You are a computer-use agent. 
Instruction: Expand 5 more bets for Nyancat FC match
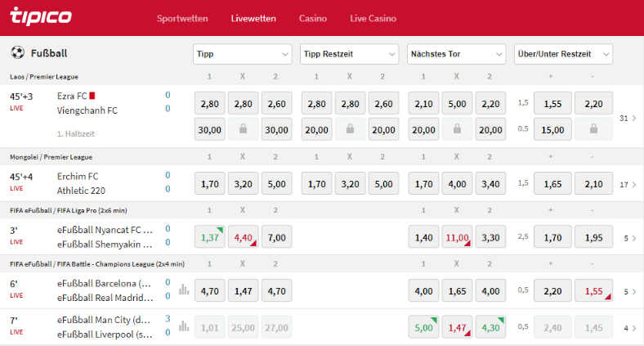click(x=630, y=238)
